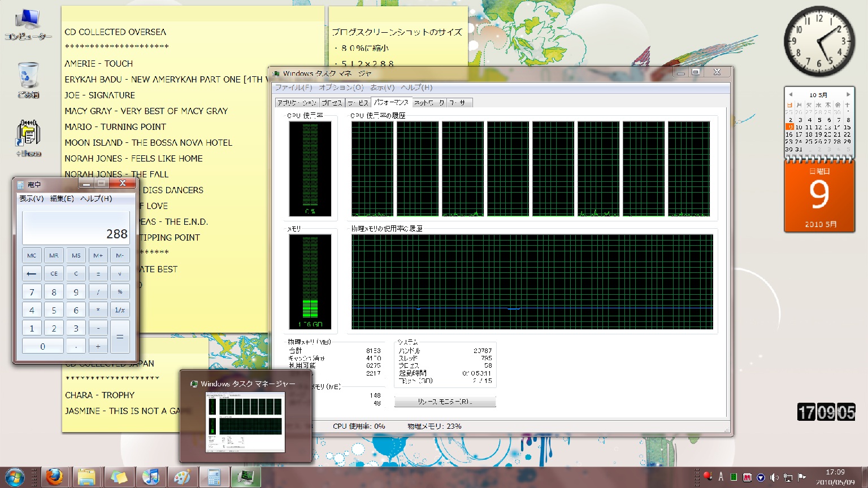Open calculator 表示(V) menu
Image resolution: width=868 pixels, height=488 pixels.
31,199
